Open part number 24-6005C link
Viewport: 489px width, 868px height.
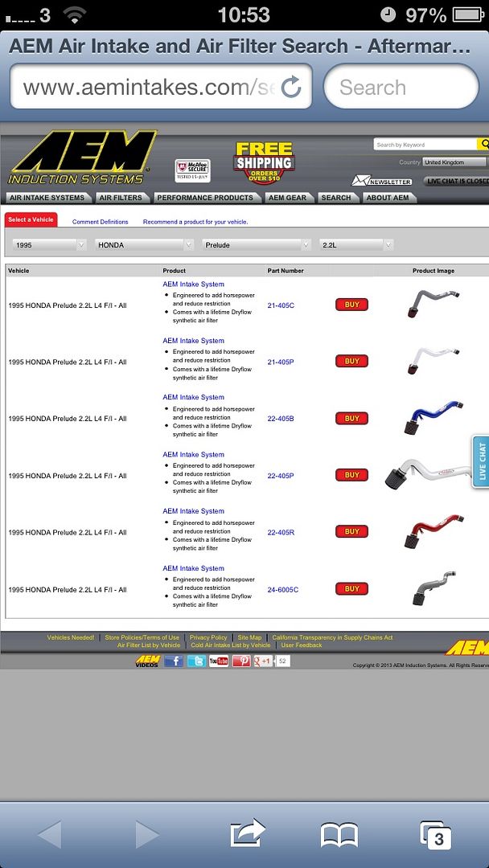(x=283, y=590)
